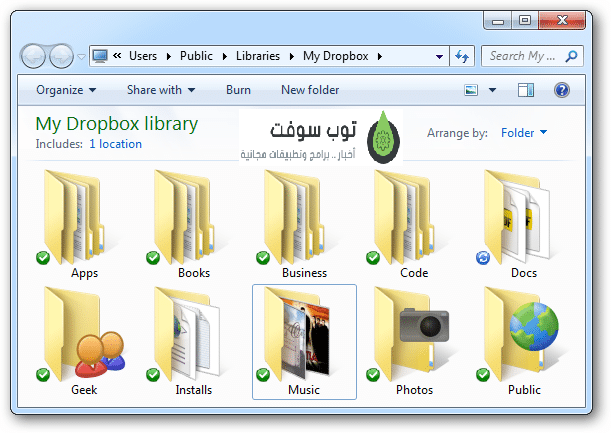The width and height of the screenshot is (611, 433).
Task: Click the Business folder label
Action: (x=304, y=273)
